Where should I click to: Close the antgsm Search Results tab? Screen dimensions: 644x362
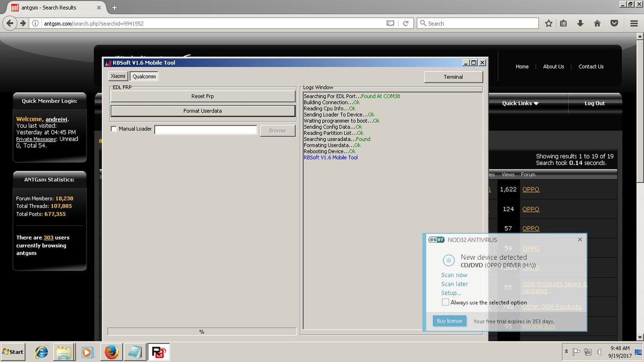tap(99, 8)
